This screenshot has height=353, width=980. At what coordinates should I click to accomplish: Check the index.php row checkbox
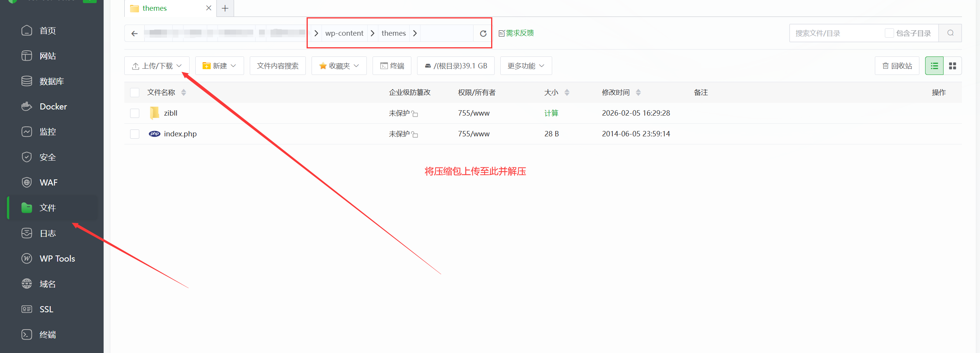tap(134, 134)
